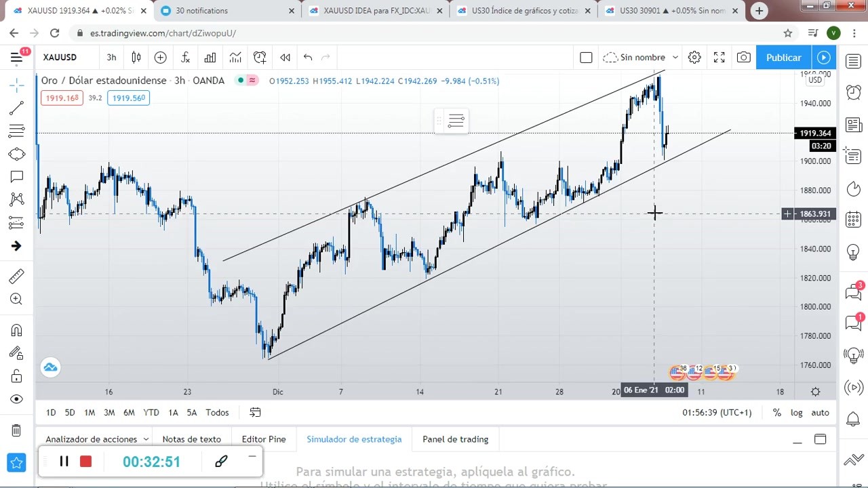
Task: Switch to the Editor Pine tab
Action: click(x=263, y=439)
